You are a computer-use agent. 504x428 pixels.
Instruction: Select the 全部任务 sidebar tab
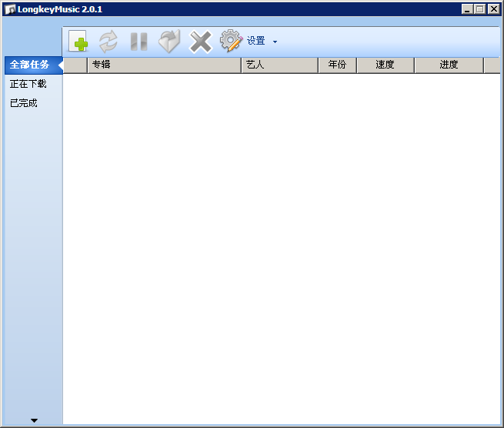(30, 65)
